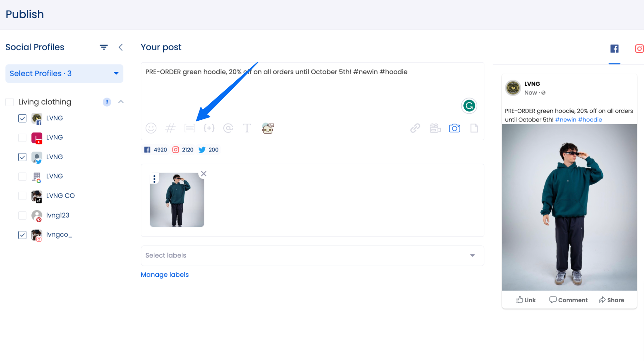644x361 pixels.
Task: Collapse Living clothing group chevron
Action: [121, 102]
